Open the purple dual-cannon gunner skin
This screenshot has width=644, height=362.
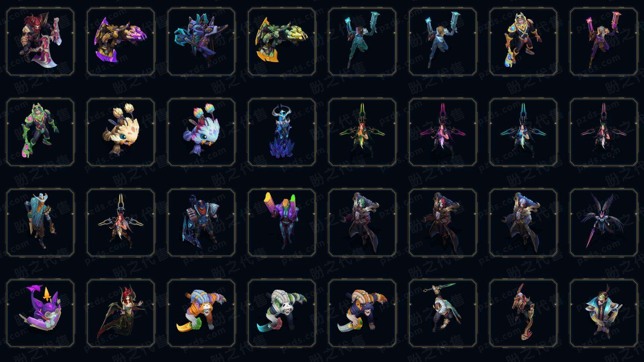[x=282, y=223]
